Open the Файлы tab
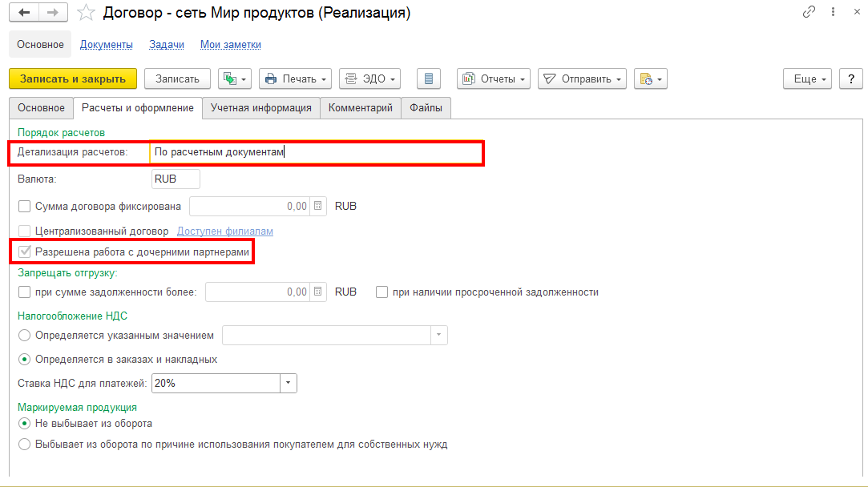 pyautogui.click(x=426, y=107)
